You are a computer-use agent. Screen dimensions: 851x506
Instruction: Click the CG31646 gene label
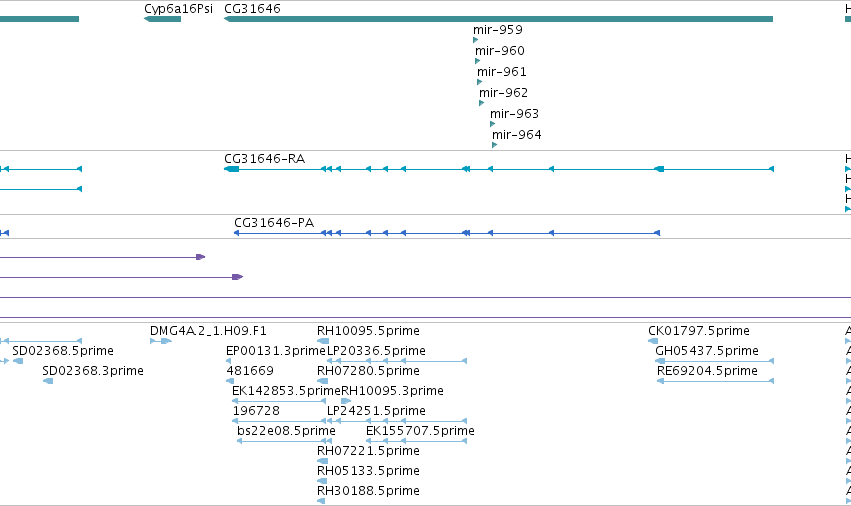click(252, 9)
